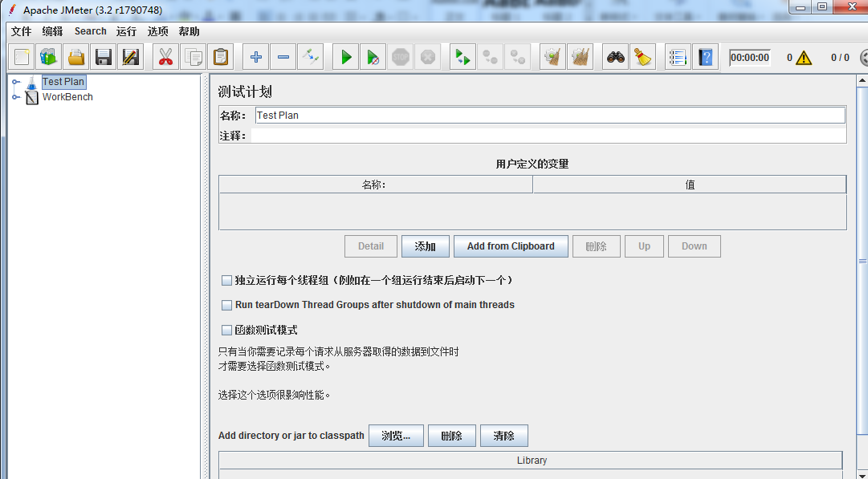This screenshot has width=868, height=479.
Task: Click the Clear All double-broom icon
Action: [x=581, y=57]
